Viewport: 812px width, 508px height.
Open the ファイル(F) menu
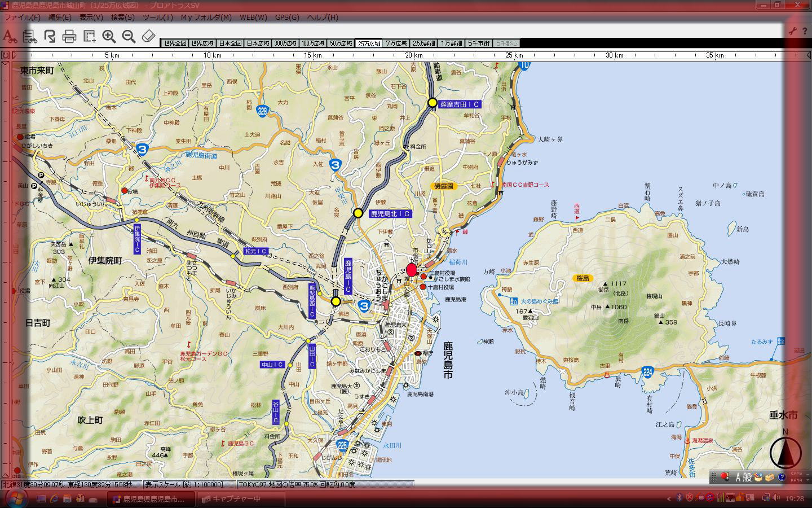click(x=22, y=17)
